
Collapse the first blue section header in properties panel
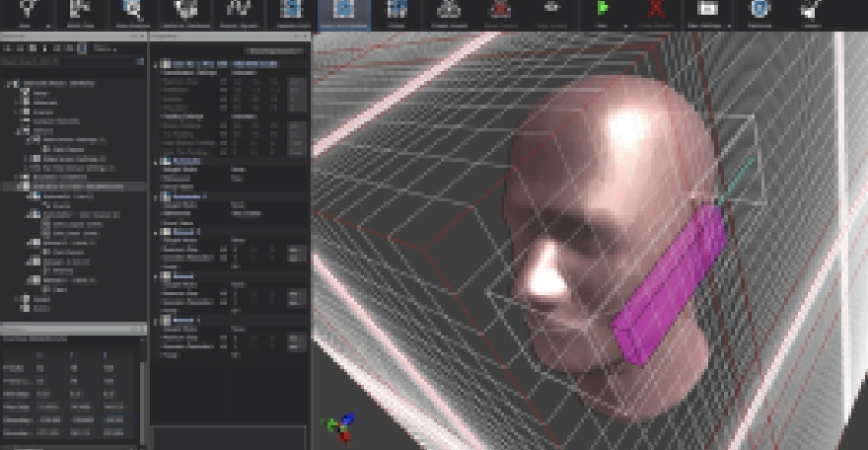[x=156, y=65]
